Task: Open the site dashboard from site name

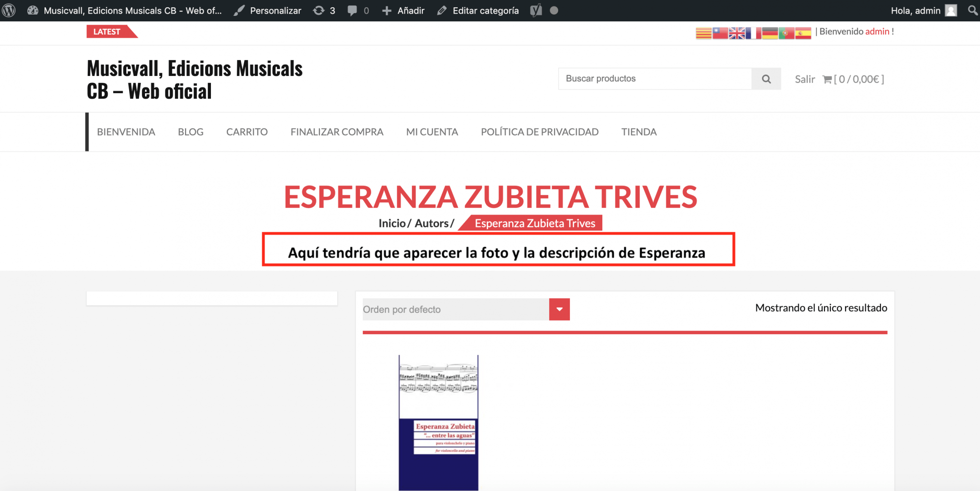Action: click(x=124, y=10)
